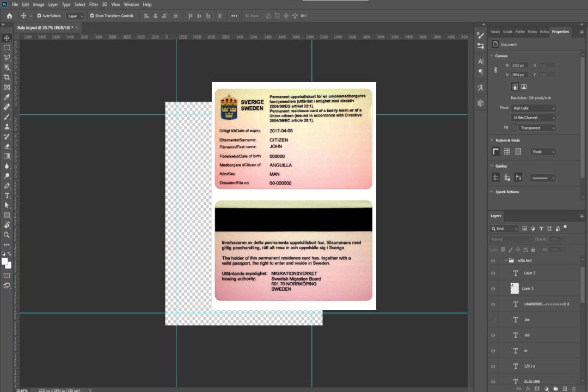The height and width of the screenshot is (392, 588).
Task: Select the Pen tool
Action: [7, 186]
